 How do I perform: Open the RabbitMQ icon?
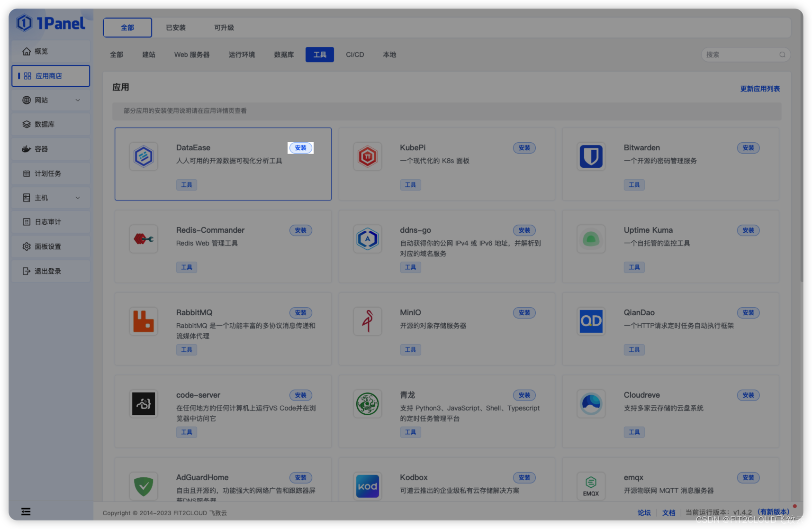[x=144, y=321]
